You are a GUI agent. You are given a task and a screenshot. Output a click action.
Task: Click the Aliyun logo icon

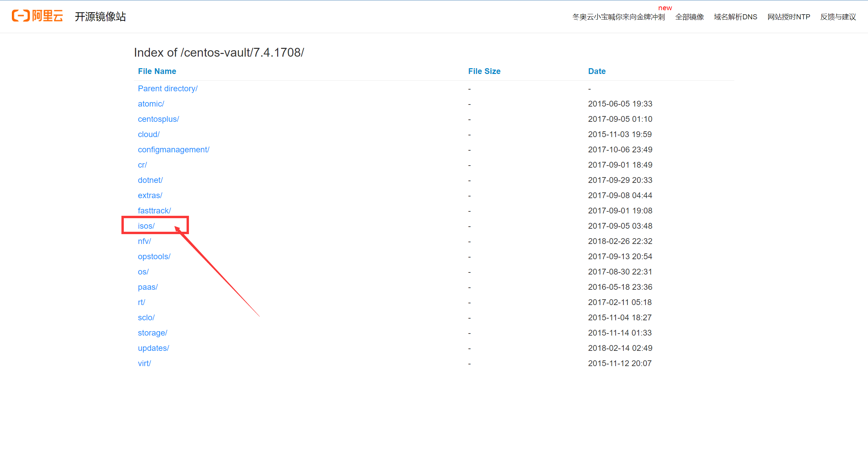point(37,16)
